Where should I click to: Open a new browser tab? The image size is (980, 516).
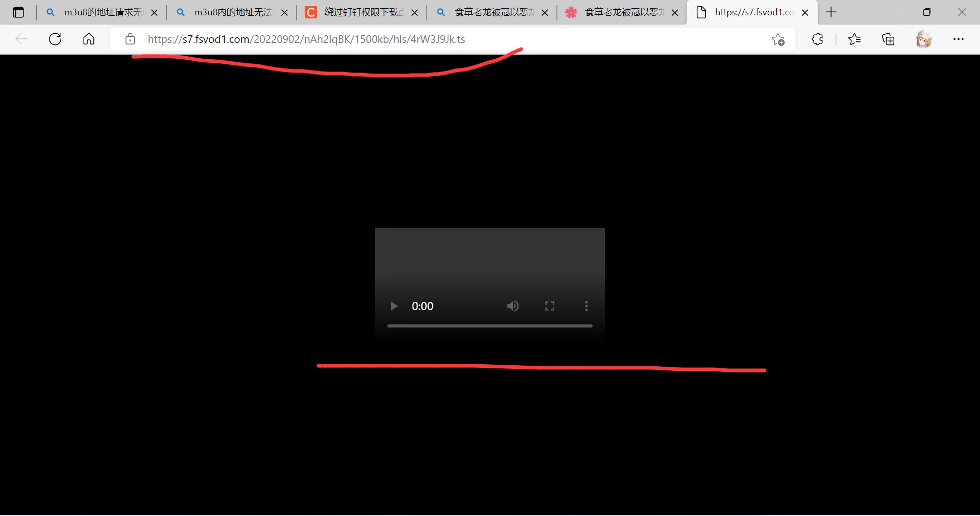831,12
